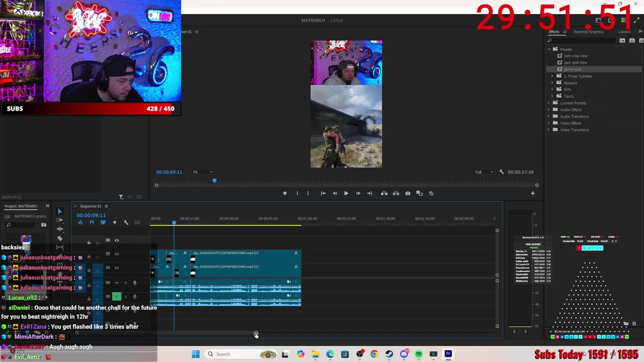The width and height of the screenshot is (644, 362).
Task: Open the Program Monitor button editor plus
Action: point(533,193)
